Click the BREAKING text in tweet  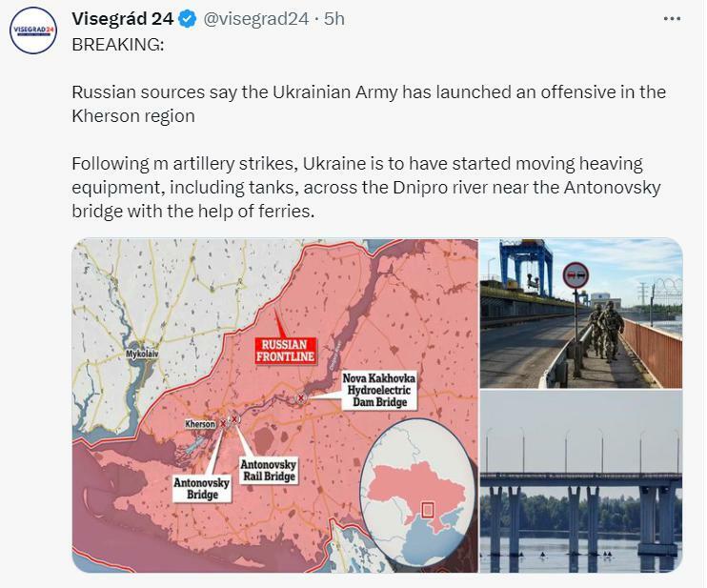[x=118, y=45]
